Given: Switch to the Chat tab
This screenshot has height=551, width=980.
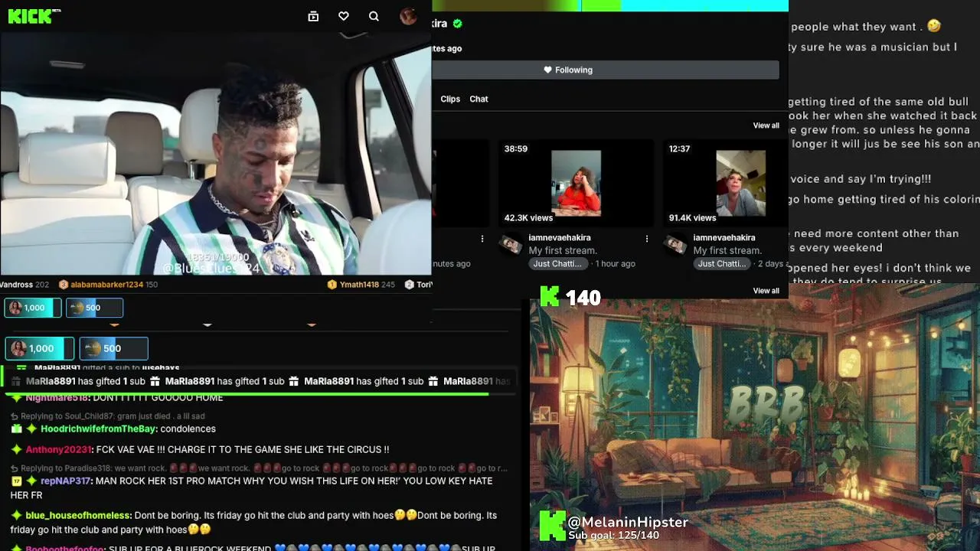Looking at the screenshot, I should 479,99.
